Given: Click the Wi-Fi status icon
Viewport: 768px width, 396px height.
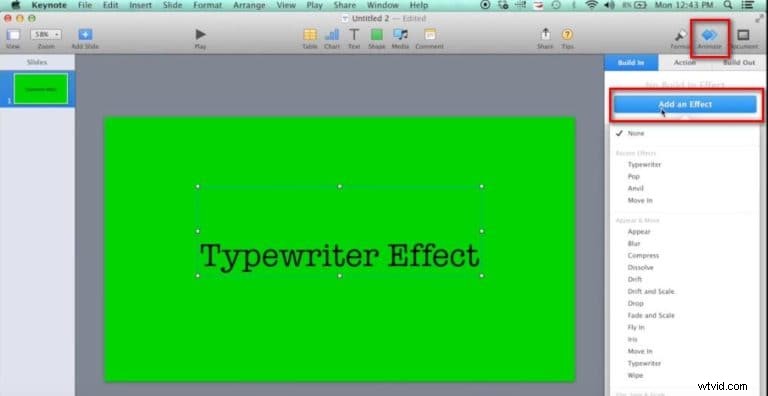Looking at the screenshot, I should [592, 5].
